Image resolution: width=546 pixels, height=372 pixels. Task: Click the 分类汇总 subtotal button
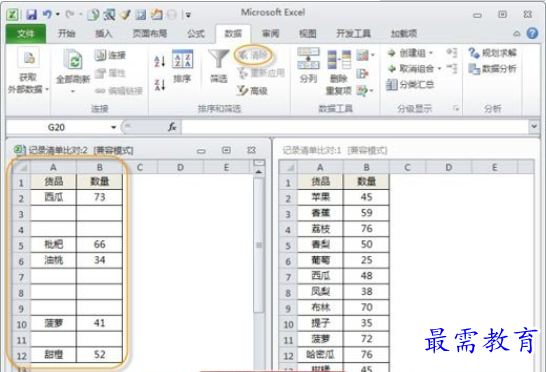(x=410, y=85)
